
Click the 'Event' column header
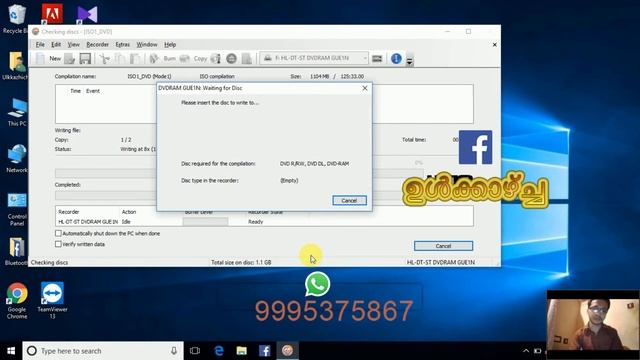[93, 91]
